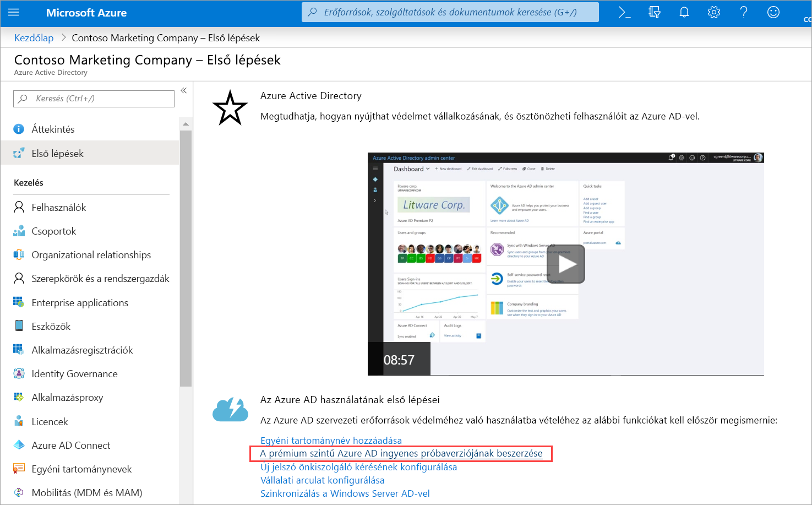812x505 pixels.
Task: Open Vállalati arculat konfigurálása link
Action: coord(322,480)
